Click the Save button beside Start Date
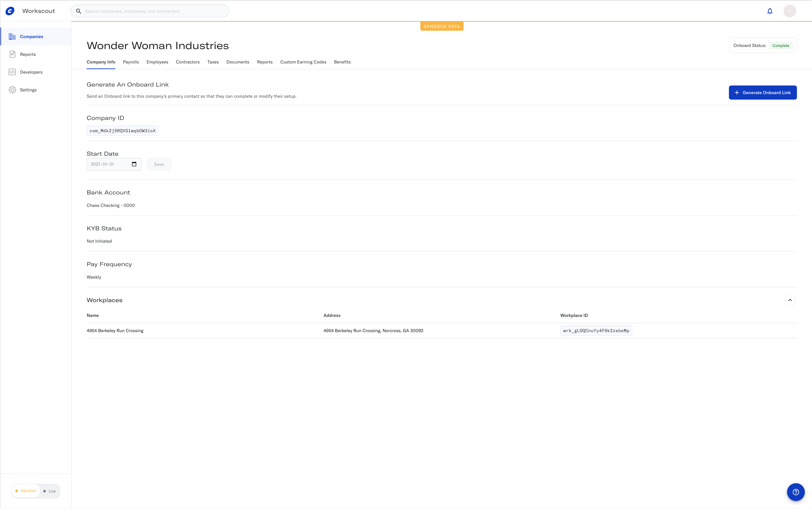The width and height of the screenshot is (812, 509). 159,164
